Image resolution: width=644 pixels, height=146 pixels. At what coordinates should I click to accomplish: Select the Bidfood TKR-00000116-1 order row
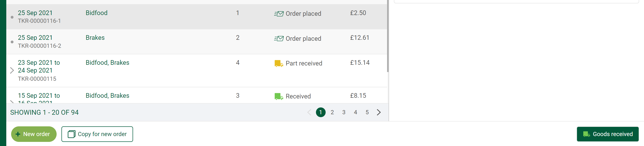click(196, 17)
